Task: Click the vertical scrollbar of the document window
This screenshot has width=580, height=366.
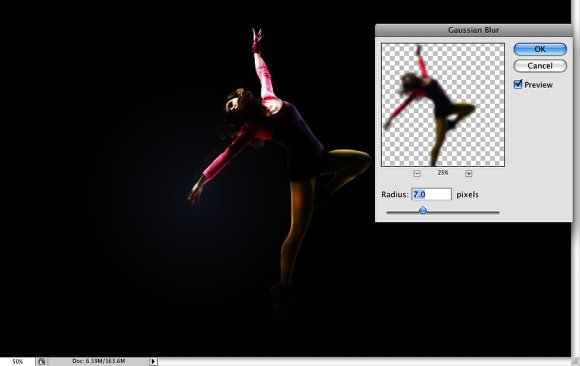Action: [x=576, y=178]
